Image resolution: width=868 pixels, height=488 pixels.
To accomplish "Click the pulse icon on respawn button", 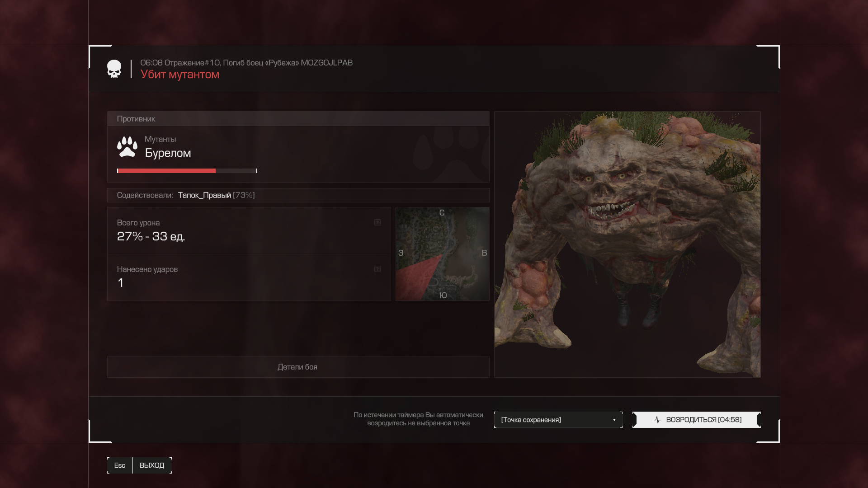I will 657,420.
